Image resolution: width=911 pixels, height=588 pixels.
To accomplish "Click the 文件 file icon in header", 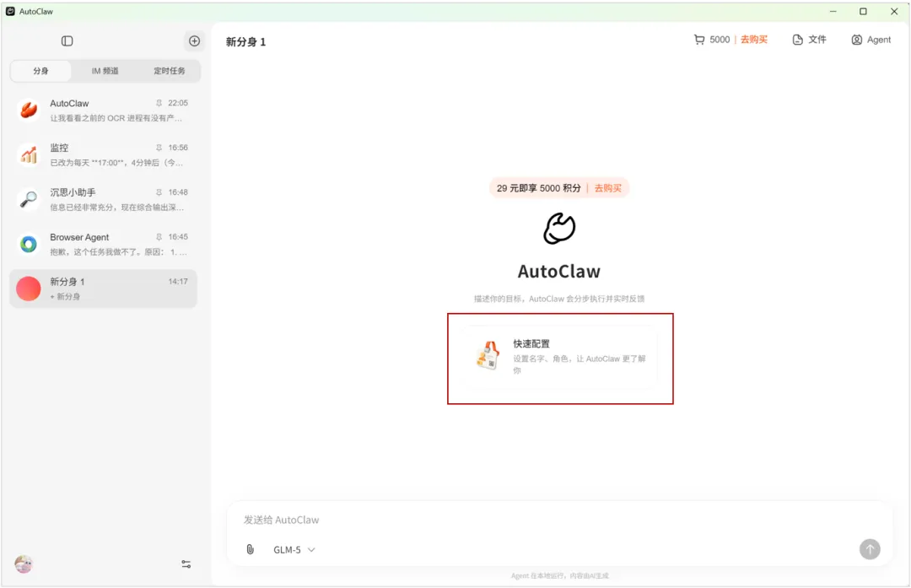I will (798, 40).
